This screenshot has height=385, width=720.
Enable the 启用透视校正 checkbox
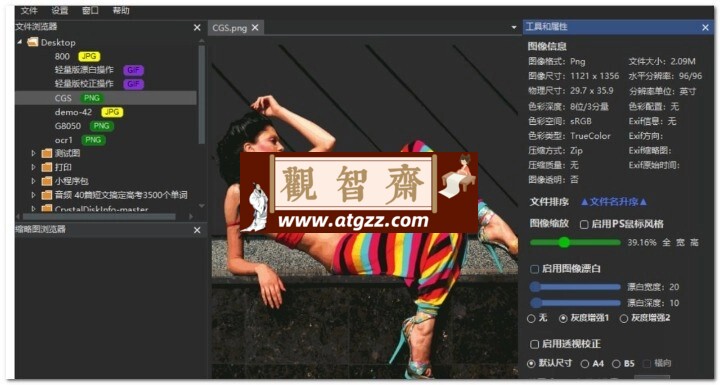point(534,344)
